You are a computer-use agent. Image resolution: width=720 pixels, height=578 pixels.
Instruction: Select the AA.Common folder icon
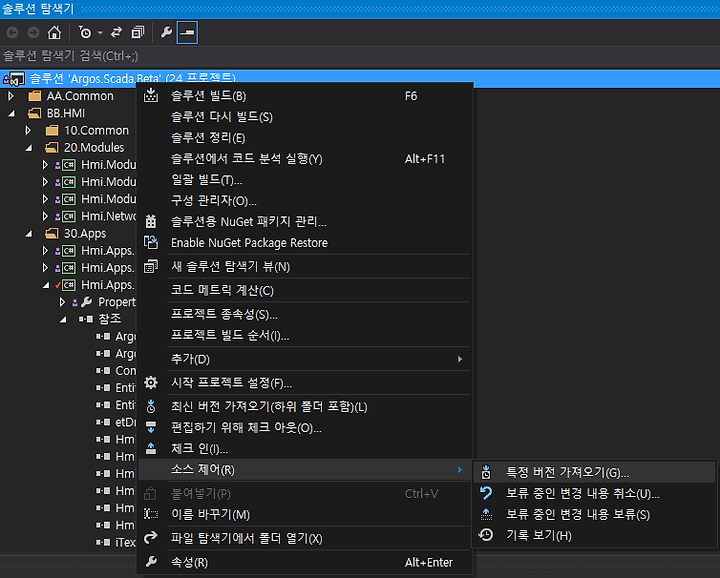point(35,96)
